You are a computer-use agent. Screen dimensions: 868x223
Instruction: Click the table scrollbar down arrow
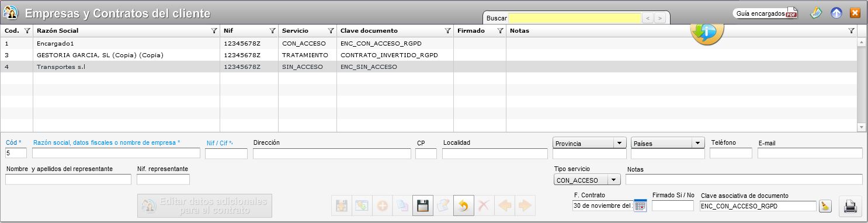tap(862, 127)
